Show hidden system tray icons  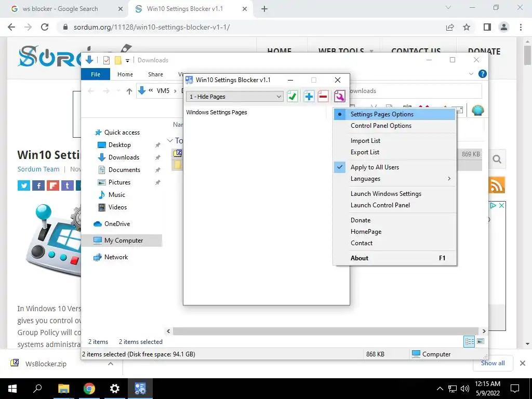click(440, 389)
